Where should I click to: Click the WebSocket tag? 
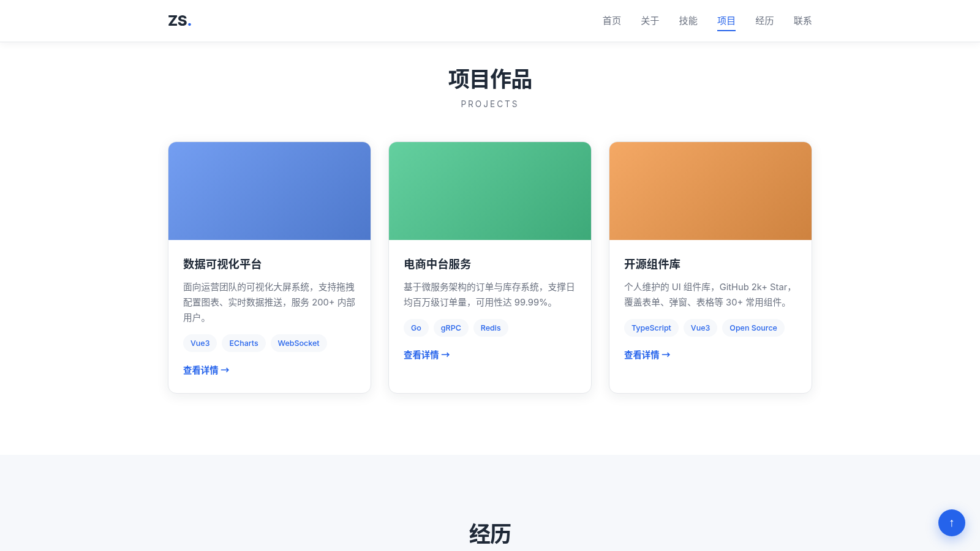click(x=299, y=343)
